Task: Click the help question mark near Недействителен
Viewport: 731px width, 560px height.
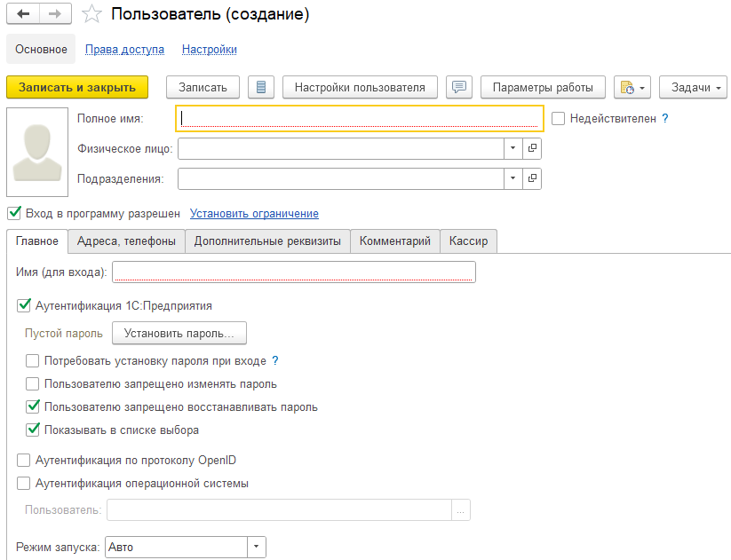Action: (x=664, y=118)
